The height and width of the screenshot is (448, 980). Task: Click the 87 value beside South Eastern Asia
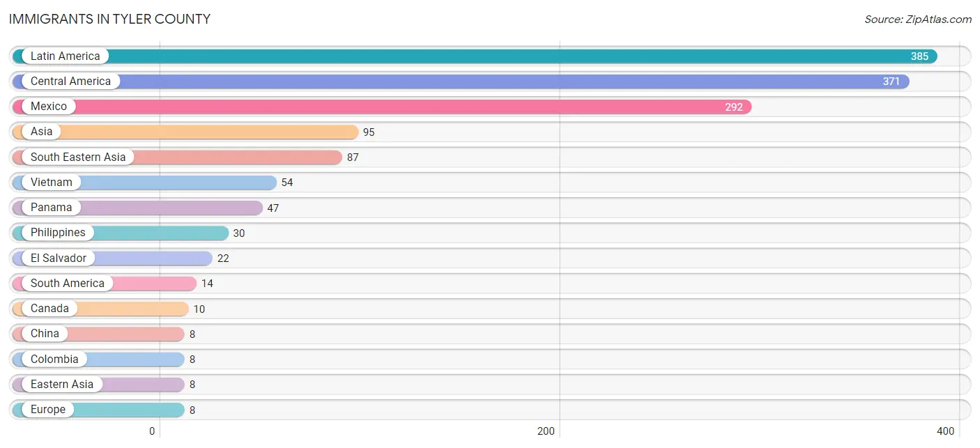(x=353, y=157)
